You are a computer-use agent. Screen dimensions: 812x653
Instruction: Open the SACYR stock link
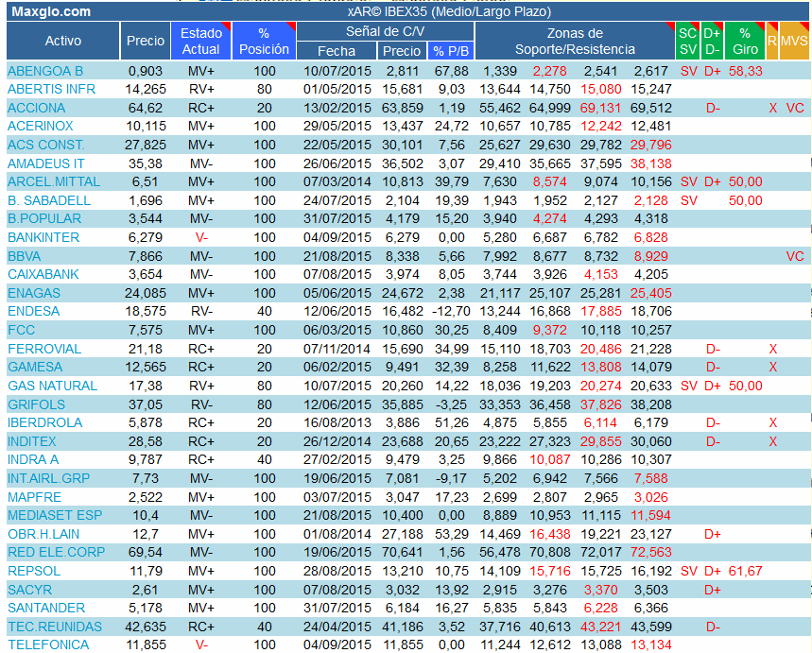(30, 590)
